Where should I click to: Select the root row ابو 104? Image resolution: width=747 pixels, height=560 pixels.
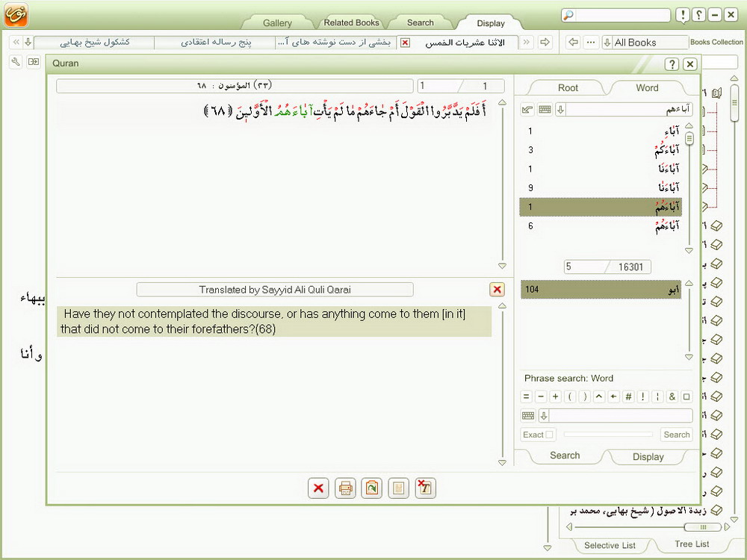pyautogui.click(x=601, y=289)
